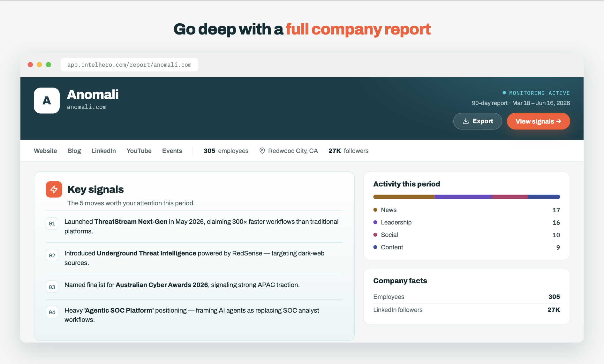Click the brown News segment of activity bar
The height and width of the screenshot is (364, 604).
click(x=404, y=197)
